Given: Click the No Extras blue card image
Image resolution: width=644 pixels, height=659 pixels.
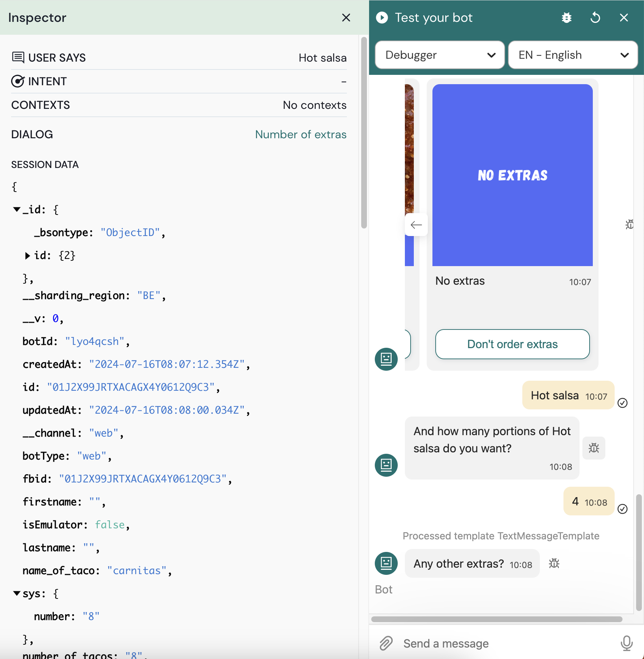Looking at the screenshot, I should coord(512,175).
